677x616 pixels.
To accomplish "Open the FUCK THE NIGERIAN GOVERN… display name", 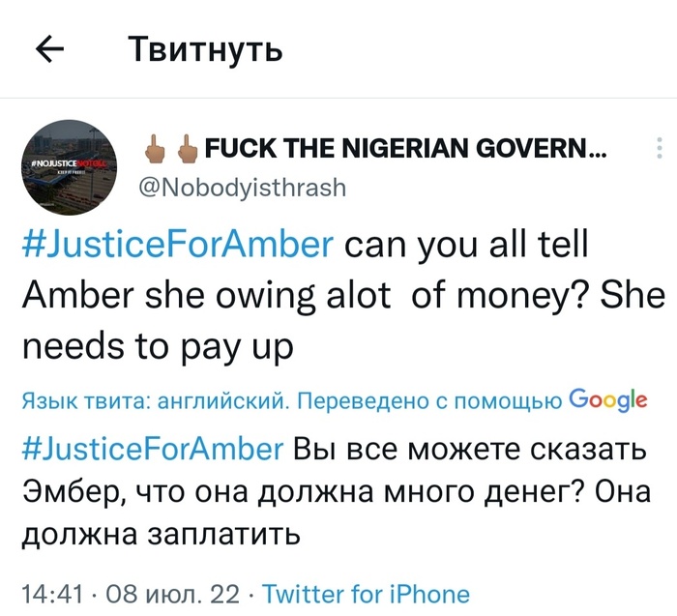I will [406, 149].
